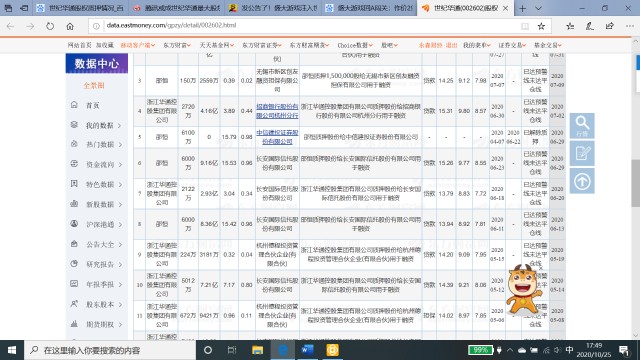640x360 pixels.
Task: Open 东方财富 dropdown in top nav
Action: click(x=177, y=45)
